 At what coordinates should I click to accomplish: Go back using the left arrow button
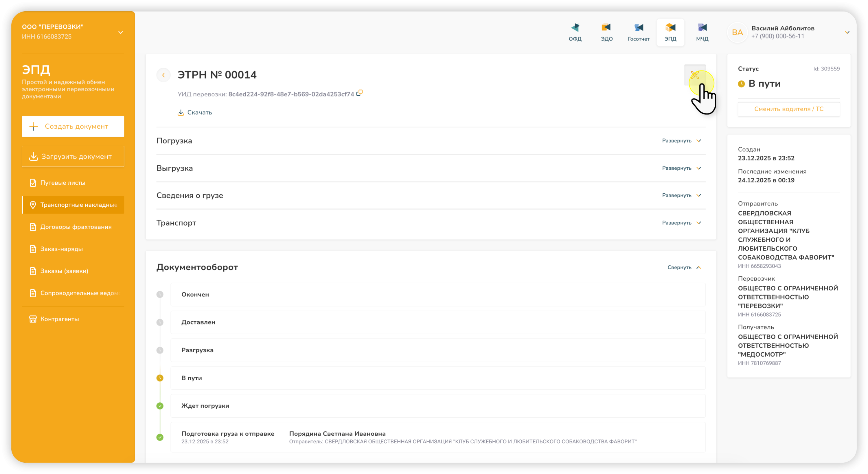tap(163, 75)
